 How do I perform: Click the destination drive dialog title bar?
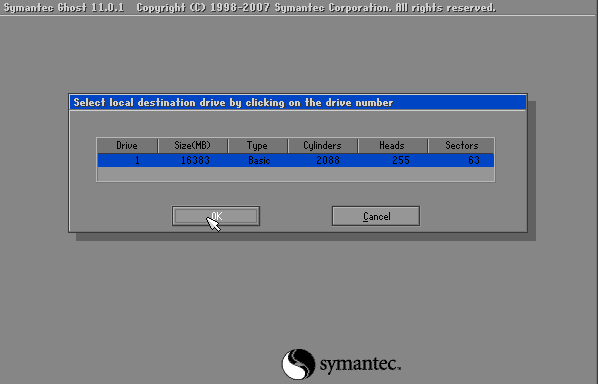(298, 103)
